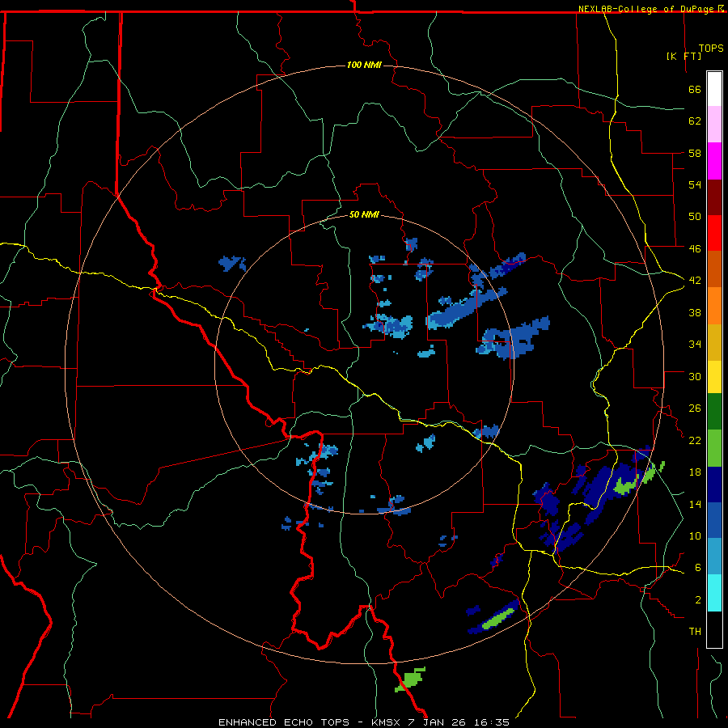Click the "30" legend value

coord(695,376)
